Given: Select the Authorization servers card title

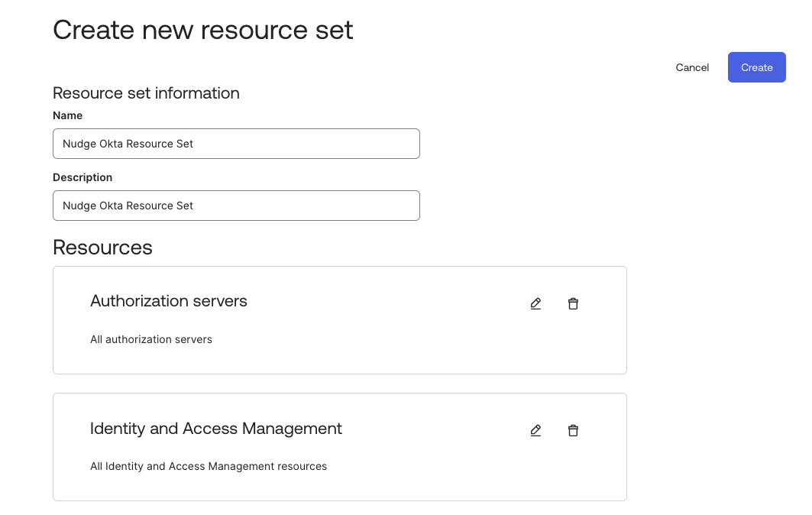Looking at the screenshot, I should coord(169,301).
